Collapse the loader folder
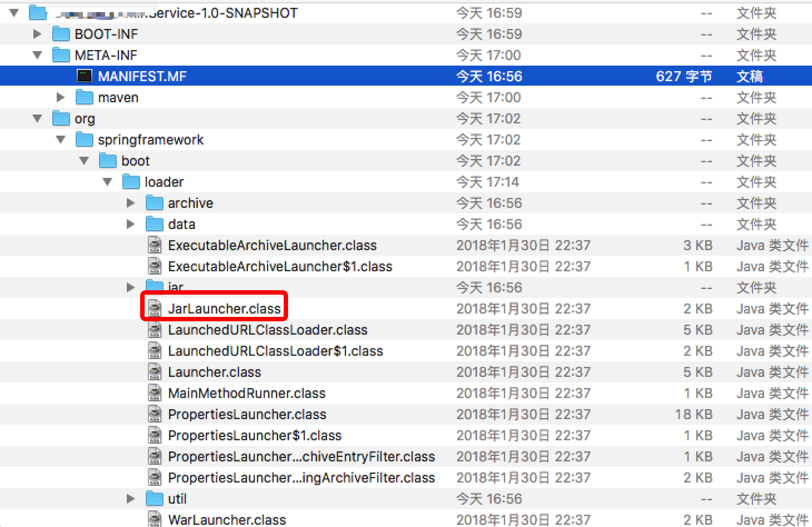 pos(107,182)
